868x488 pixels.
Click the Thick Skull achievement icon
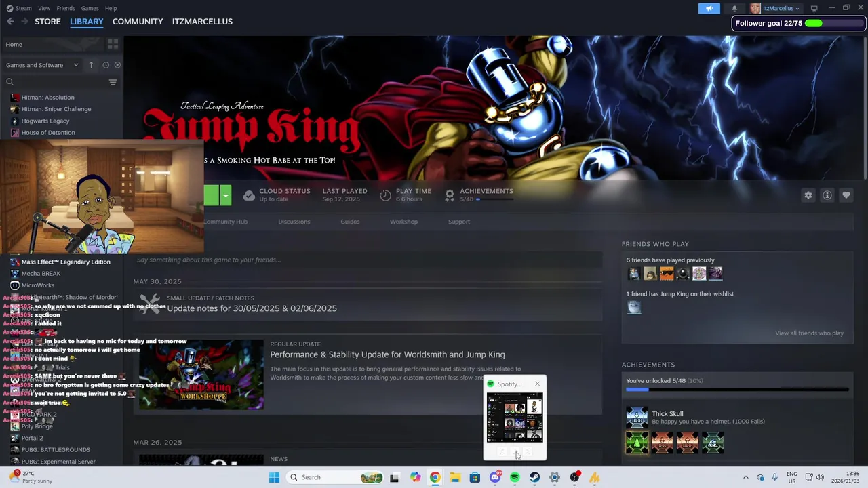[x=637, y=418]
